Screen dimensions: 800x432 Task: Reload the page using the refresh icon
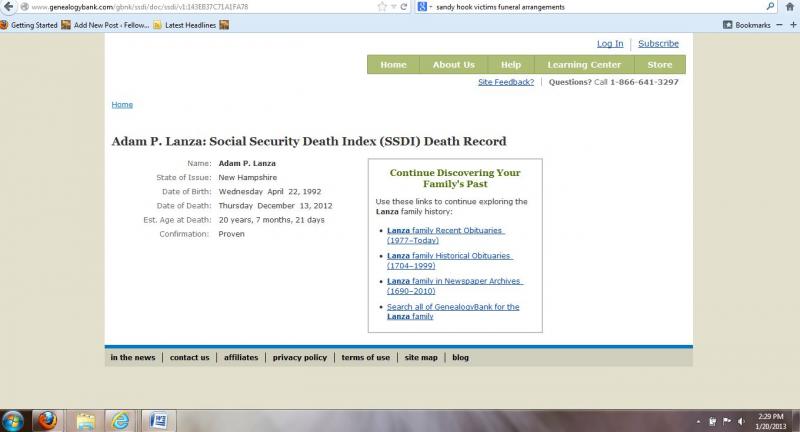point(403,7)
